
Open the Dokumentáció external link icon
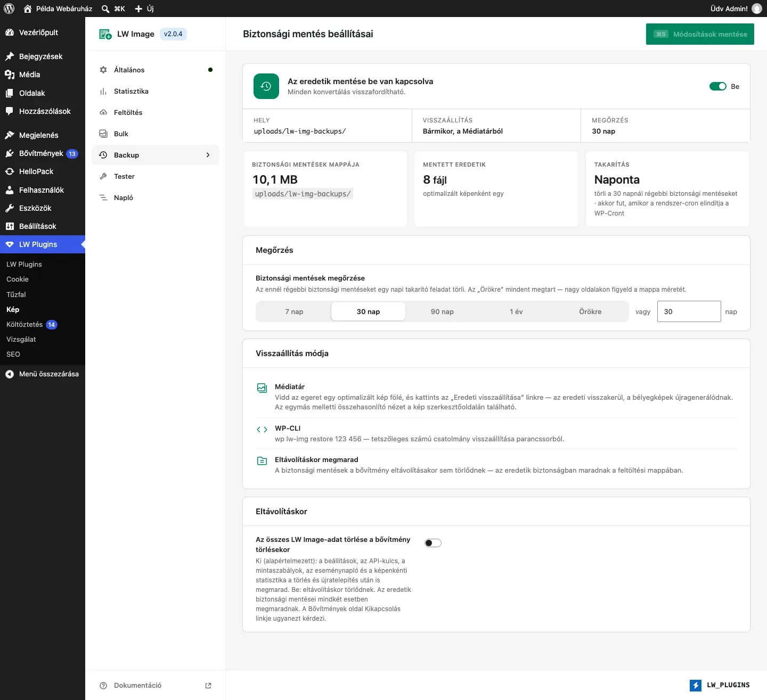pos(208,686)
